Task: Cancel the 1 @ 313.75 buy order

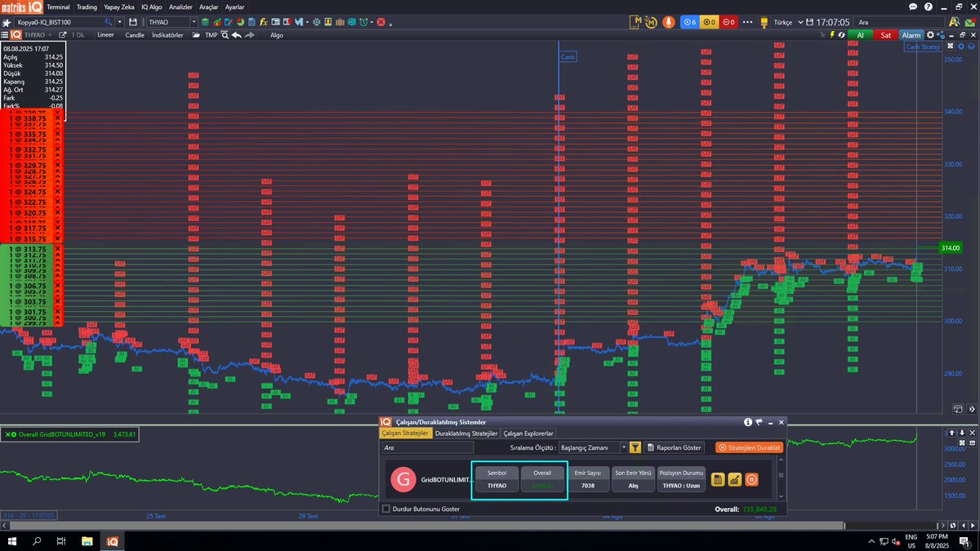Action: coord(57,249)
